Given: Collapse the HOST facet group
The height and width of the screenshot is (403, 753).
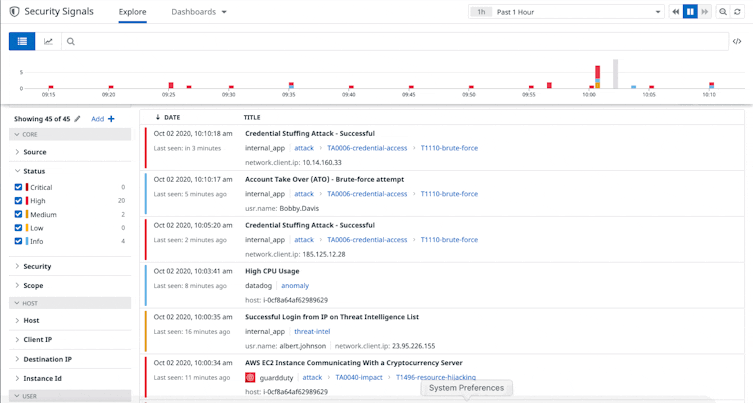Looking at the screenshot, I should click(70, 303).
